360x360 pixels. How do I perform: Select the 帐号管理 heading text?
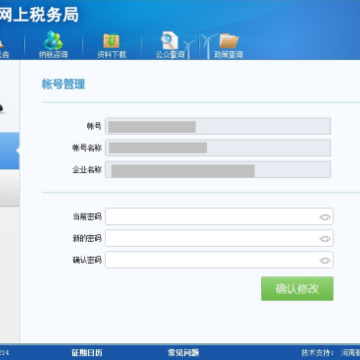point(63,84)
